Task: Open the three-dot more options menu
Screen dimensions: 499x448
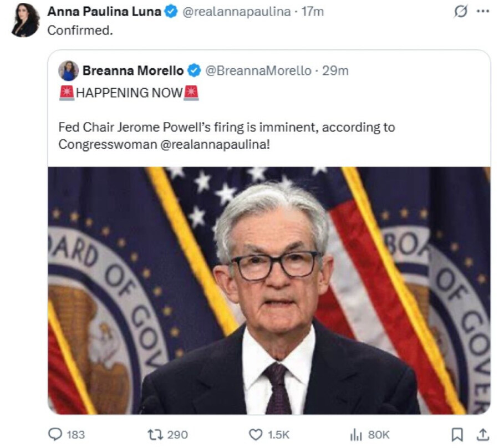Action: click(483, 12)
